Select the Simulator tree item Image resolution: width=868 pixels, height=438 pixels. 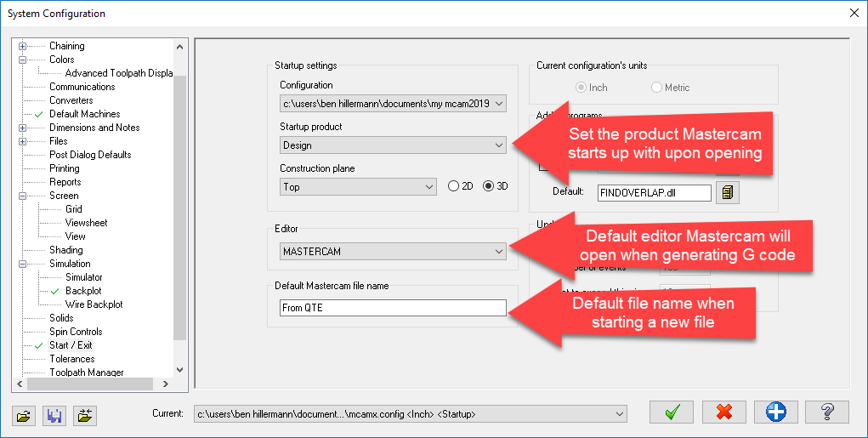click(84, 277)
